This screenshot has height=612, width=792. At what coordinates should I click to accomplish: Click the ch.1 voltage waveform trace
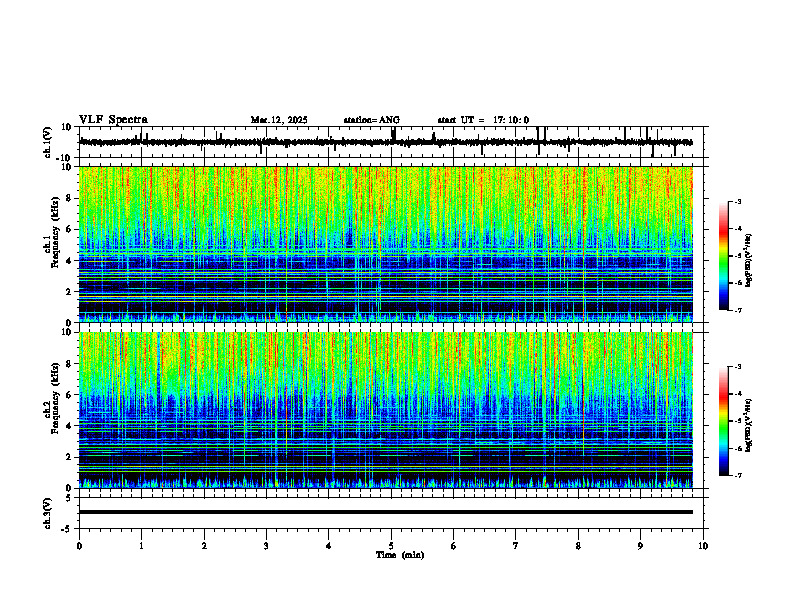click(385, 142)
